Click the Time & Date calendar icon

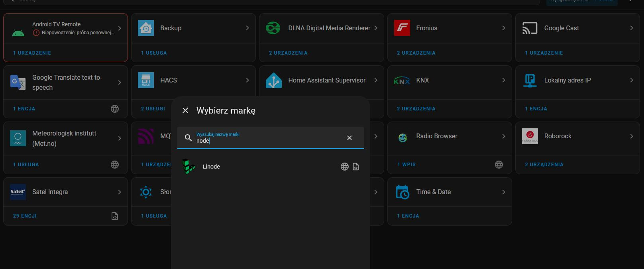coord(402,192)
